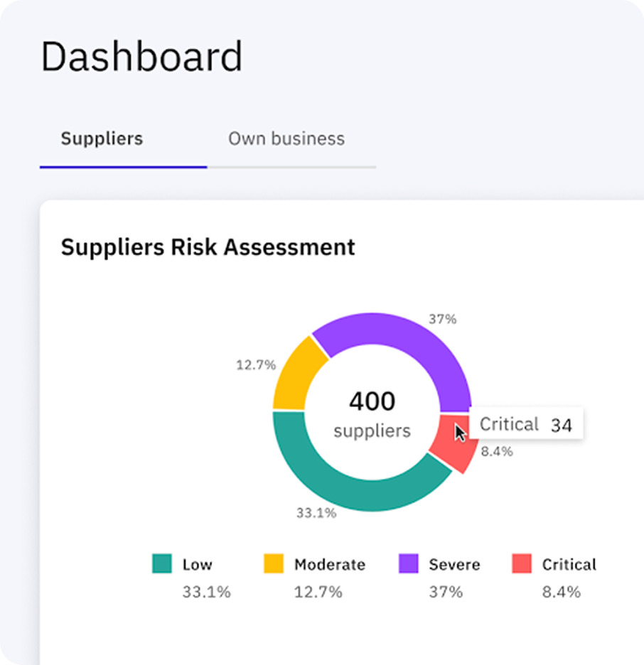
Task: Click the purple Severe legend swatch
Action: [408, 564]
